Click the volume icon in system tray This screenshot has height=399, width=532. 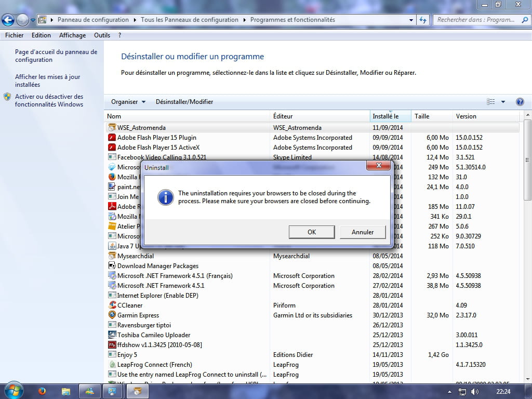475,392
